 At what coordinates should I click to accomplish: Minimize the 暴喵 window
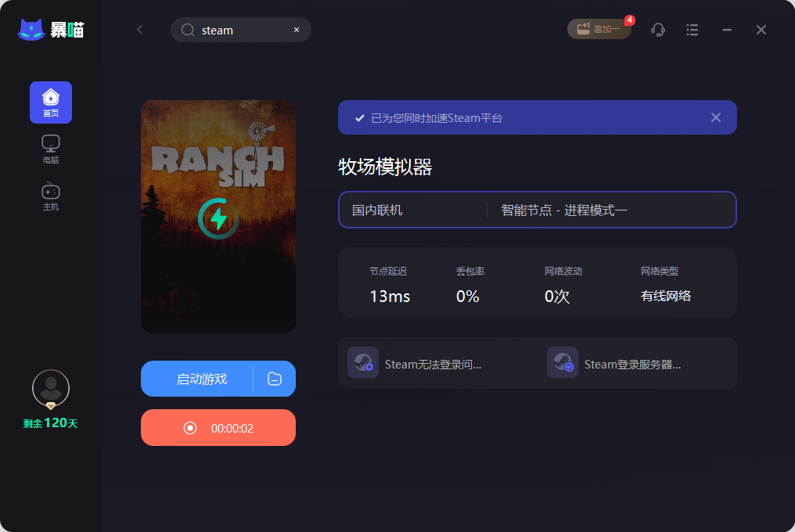coord(727,30)
